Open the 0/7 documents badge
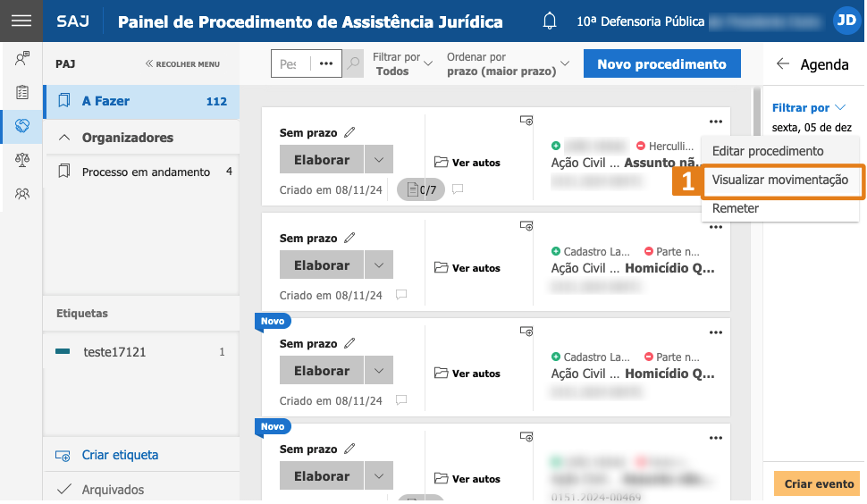867x504 pixels. pyautogui.click(x=421, y=190)
